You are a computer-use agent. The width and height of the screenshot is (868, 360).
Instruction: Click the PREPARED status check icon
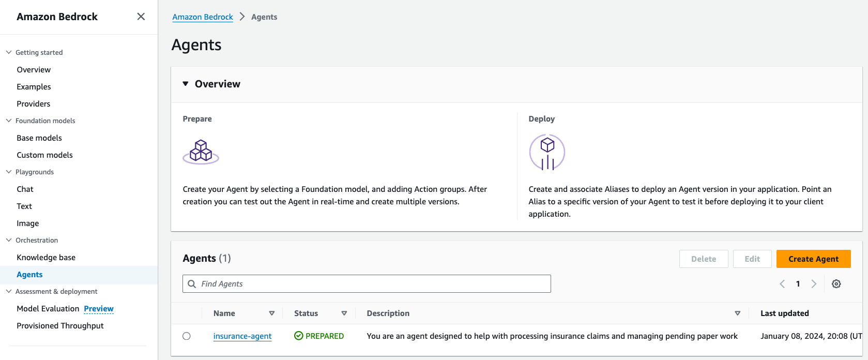[298, 336]
